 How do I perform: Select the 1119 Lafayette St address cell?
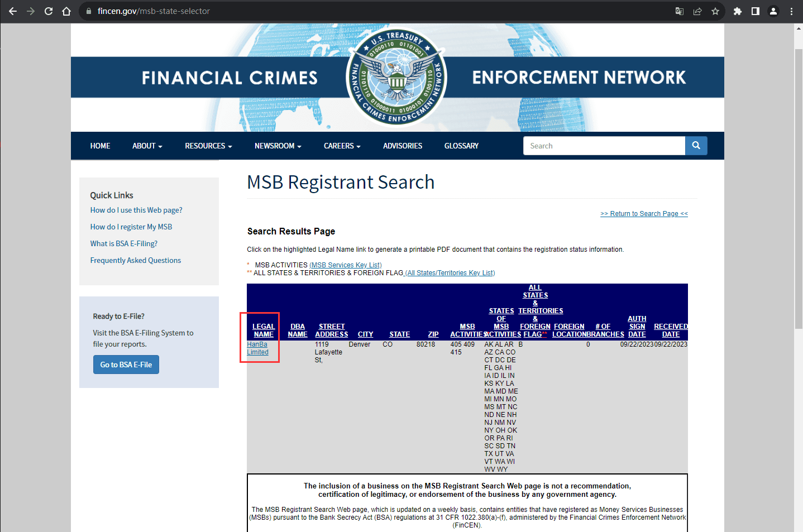pos(328,352)
